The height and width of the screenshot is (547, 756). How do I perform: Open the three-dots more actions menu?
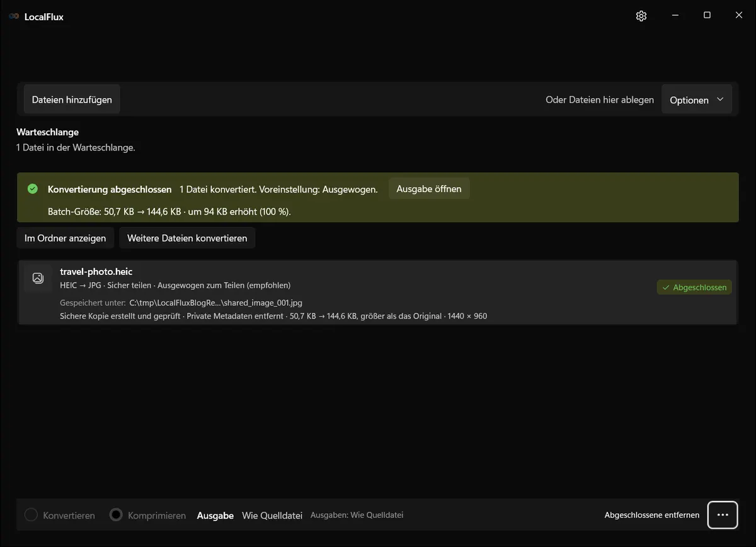coord(723,515)
